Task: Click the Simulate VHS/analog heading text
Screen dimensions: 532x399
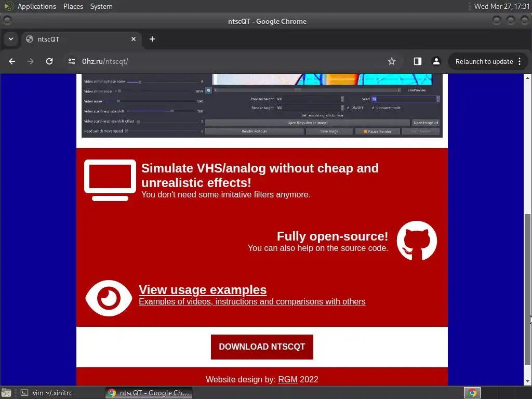Action: point(260,176)
